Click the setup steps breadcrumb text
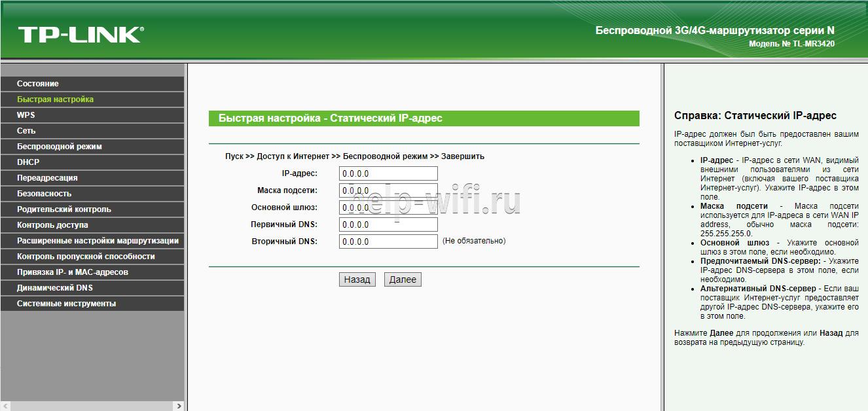 [355, 156]
